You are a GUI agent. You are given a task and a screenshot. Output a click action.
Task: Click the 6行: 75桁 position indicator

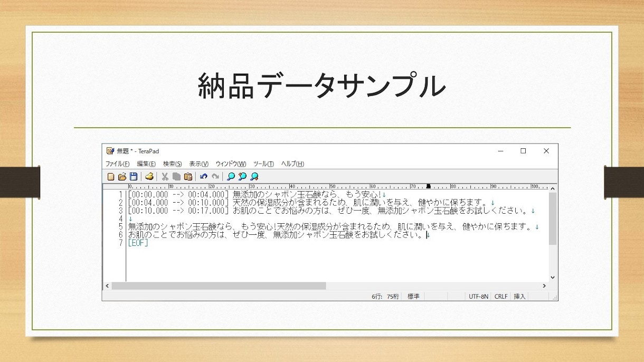[385, 297]
